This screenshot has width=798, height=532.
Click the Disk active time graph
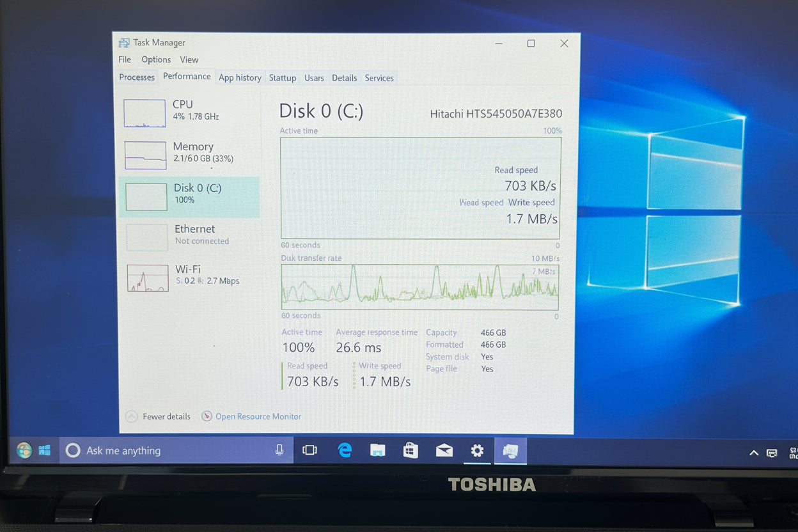[x=421, y=189]
